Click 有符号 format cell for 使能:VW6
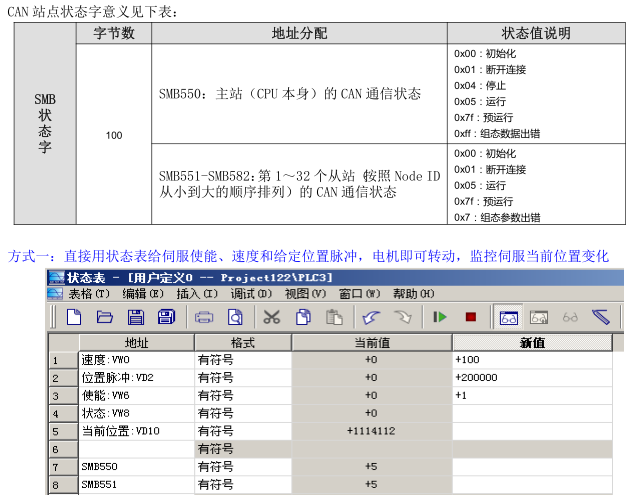 coord(243,395)
